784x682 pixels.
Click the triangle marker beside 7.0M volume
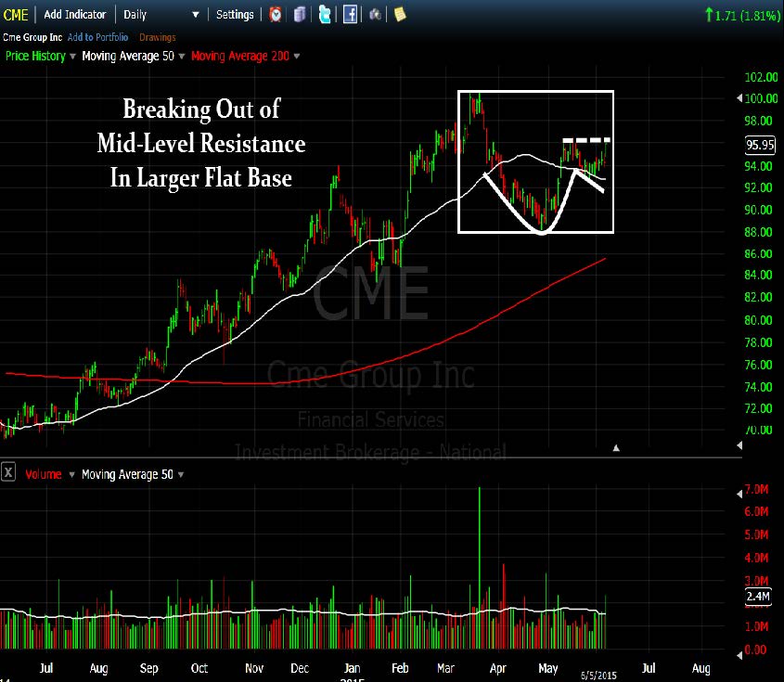point(739,494)
